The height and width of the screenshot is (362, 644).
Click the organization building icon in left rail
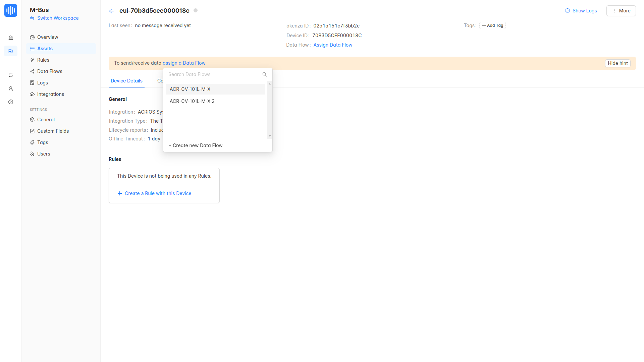pyautogui.click(x=11, y=38)
